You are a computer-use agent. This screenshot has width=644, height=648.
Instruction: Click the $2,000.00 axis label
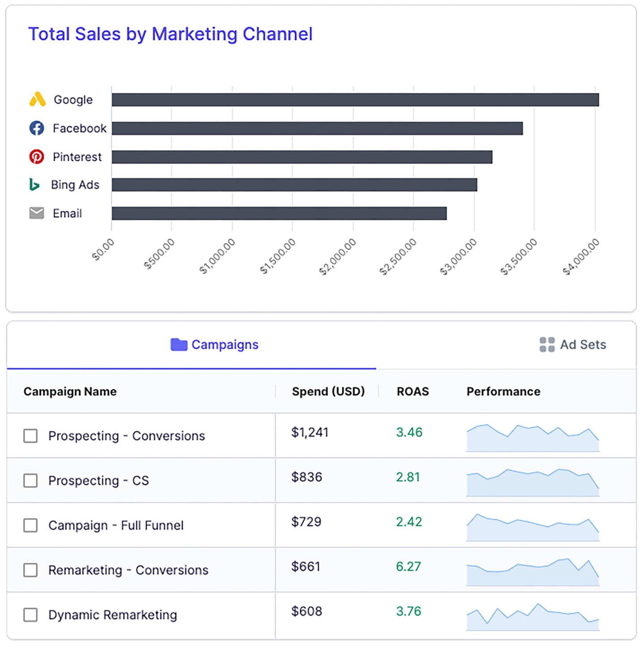tap(338, 256)
